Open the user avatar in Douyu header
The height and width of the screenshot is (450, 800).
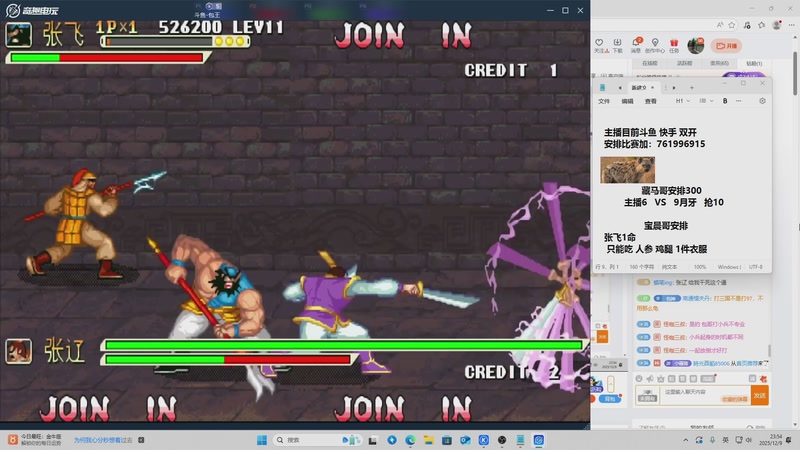pyautogui.click(x=695, y=46)
